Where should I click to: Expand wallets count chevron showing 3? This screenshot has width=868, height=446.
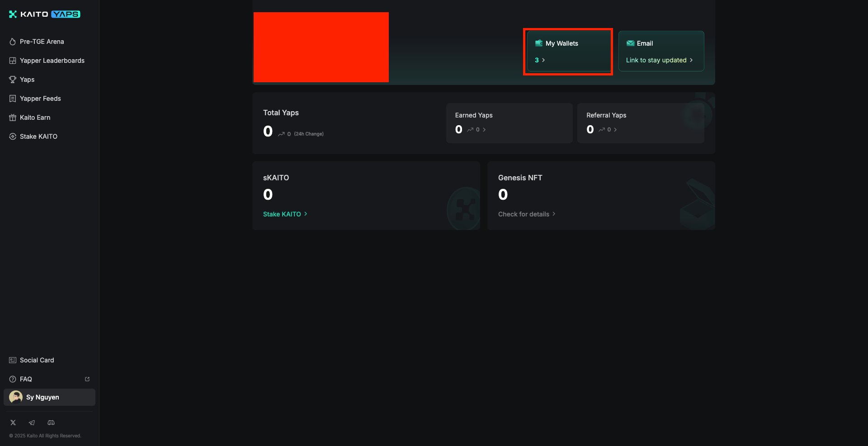pos(543,60)
